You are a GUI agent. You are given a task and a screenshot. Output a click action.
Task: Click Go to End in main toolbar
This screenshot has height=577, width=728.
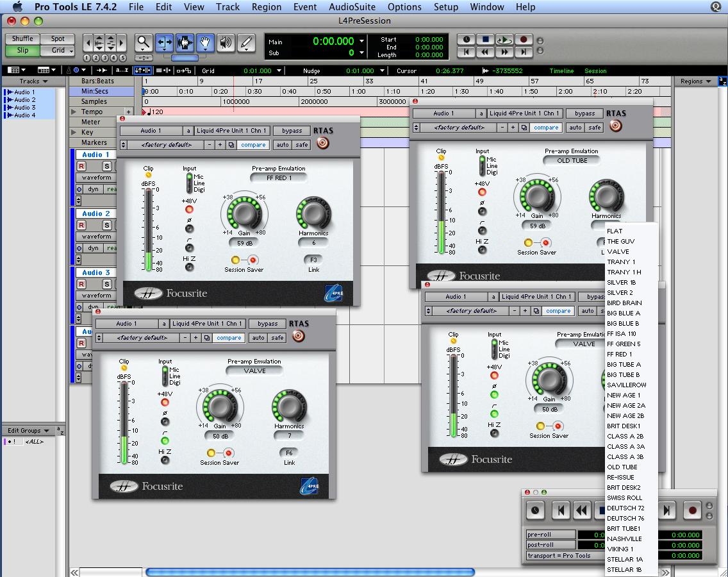[x=524, y=52]
